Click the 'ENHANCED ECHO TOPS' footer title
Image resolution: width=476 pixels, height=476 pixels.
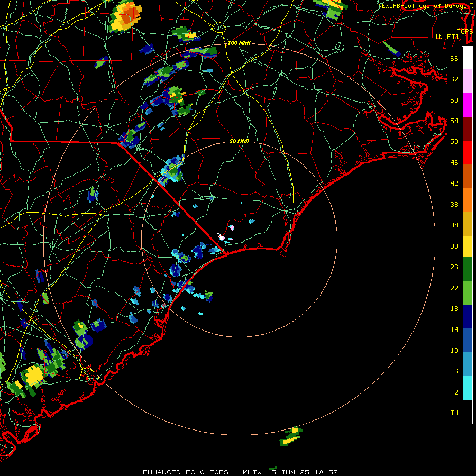pos(186,472)
